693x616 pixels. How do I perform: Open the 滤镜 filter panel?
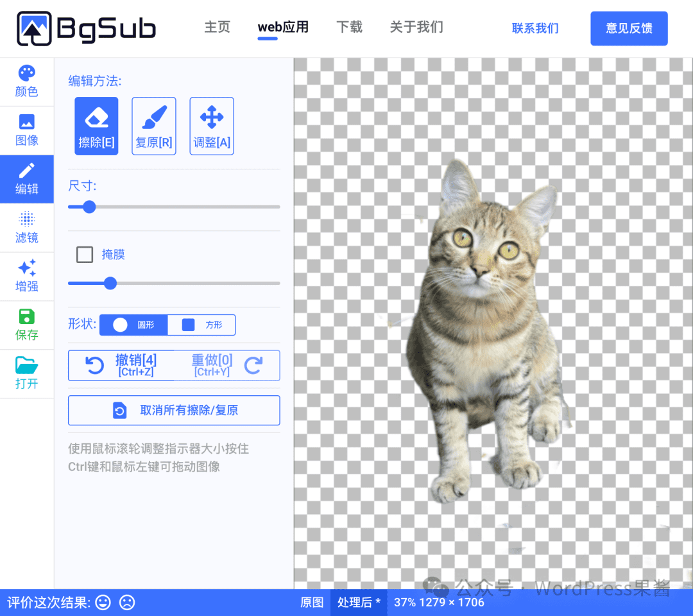27,228
